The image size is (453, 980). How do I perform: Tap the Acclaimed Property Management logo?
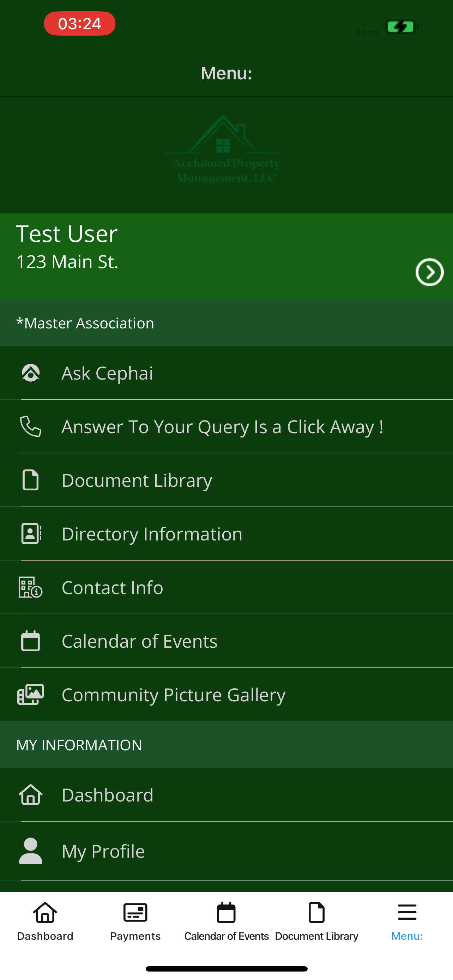pyautogui.click(x=224, y=150)
